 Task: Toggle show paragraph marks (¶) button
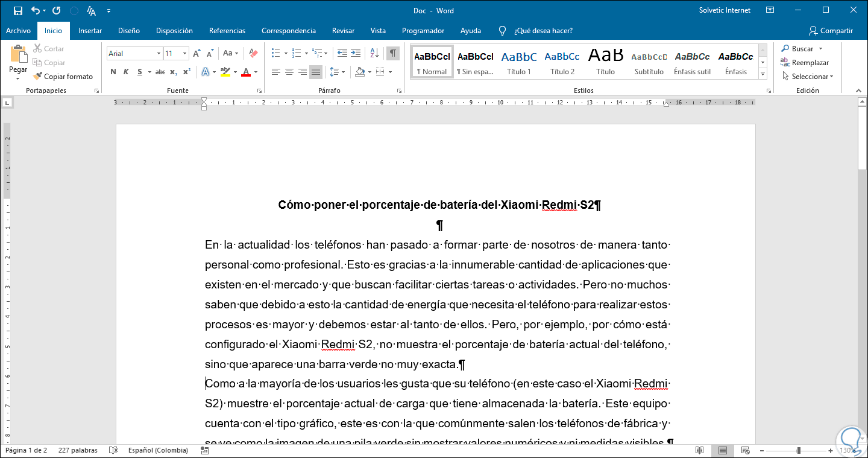click(x=392, y=53)
